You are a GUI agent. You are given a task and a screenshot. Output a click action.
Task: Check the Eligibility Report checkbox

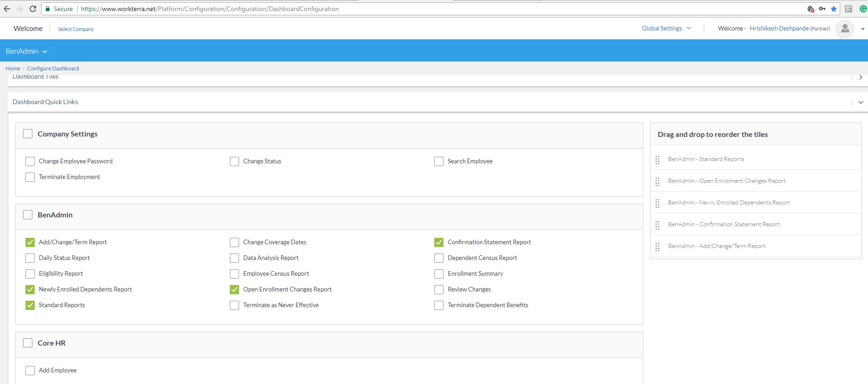coord(30,274)
